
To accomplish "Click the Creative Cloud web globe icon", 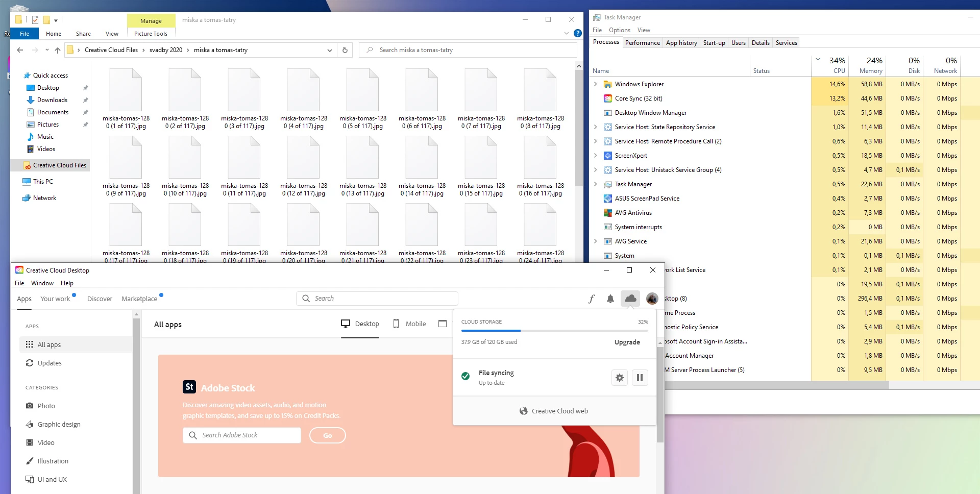I will [x=523, y=411].
